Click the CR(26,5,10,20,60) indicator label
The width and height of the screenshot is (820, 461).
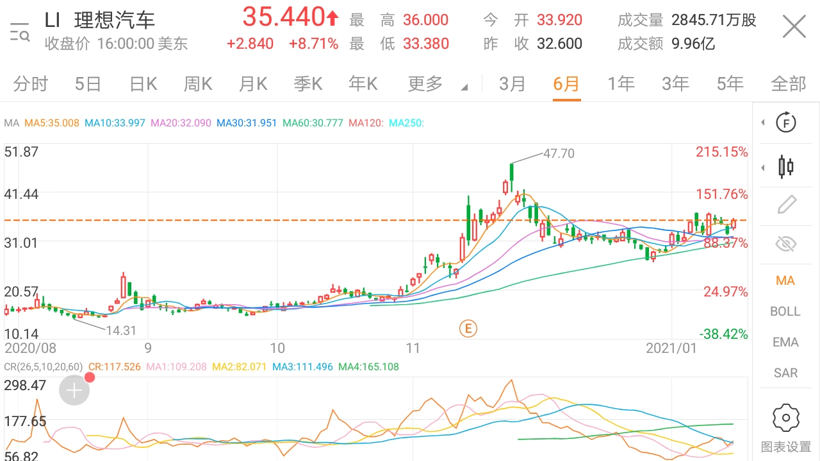point(43,367)
